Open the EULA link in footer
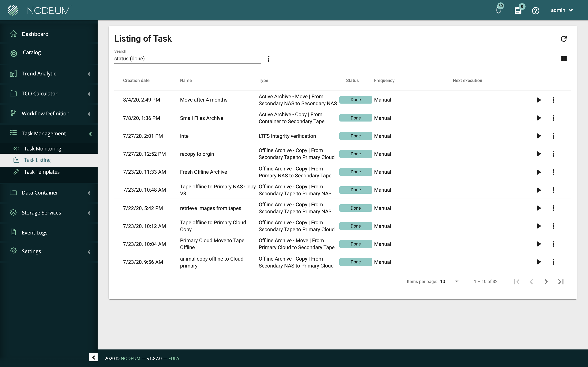 pos(174,358)
